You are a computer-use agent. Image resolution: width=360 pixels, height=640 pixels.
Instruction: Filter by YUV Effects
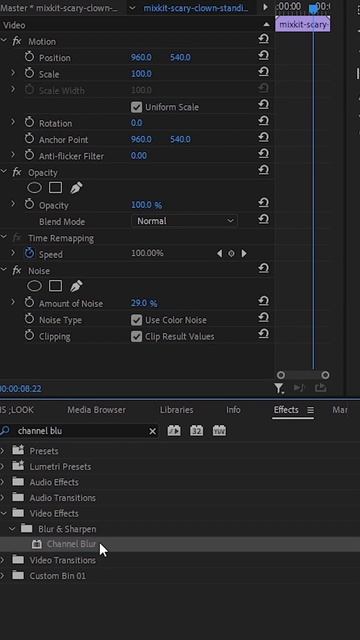click(x=219, y=431)
